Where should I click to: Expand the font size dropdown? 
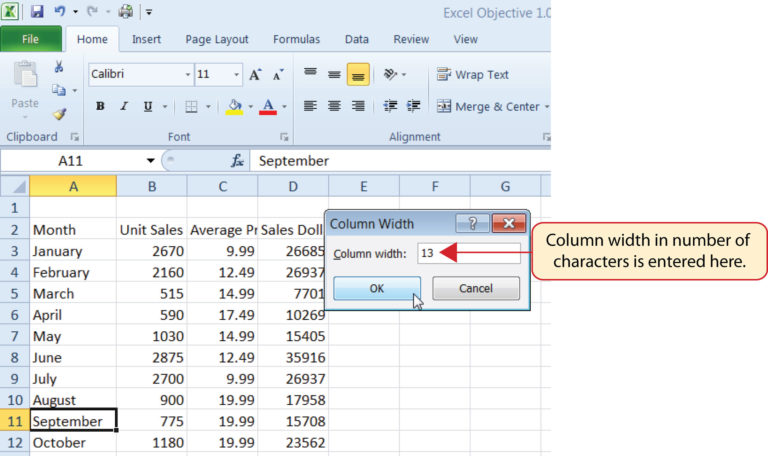pos(236,75)
